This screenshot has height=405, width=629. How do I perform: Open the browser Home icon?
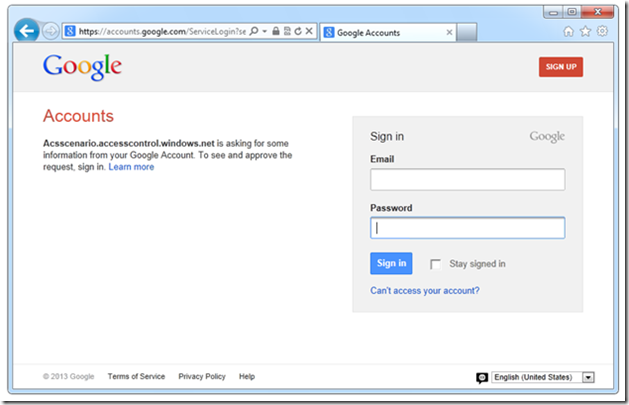coord(568,31)
